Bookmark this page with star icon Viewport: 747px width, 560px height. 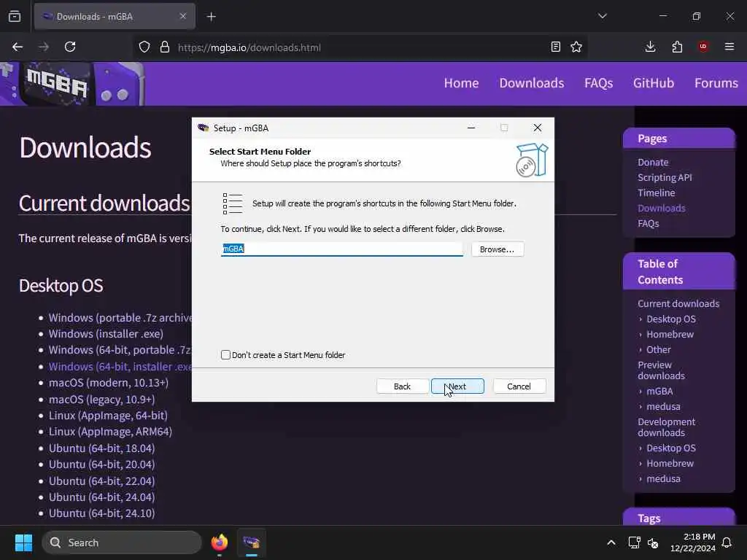point(576,47)
